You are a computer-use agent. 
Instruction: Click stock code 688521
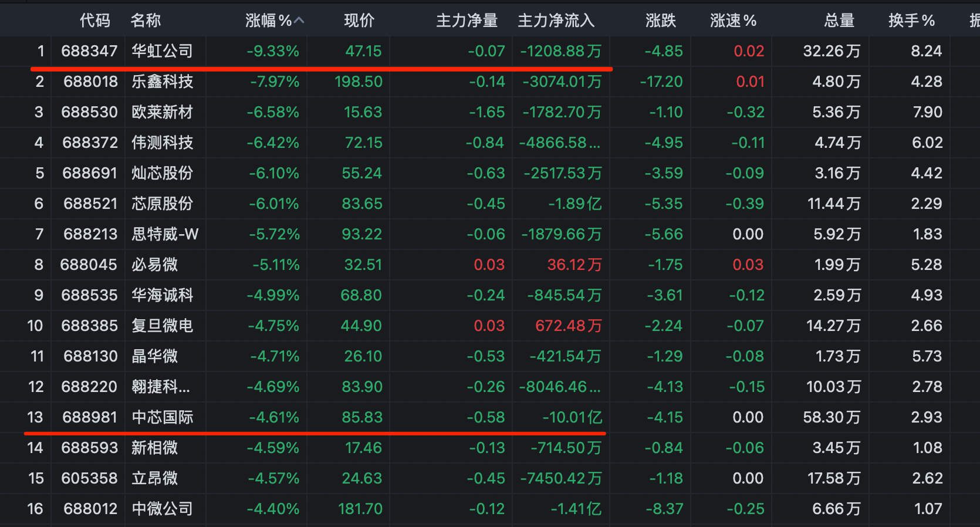(x=90, y=204)
